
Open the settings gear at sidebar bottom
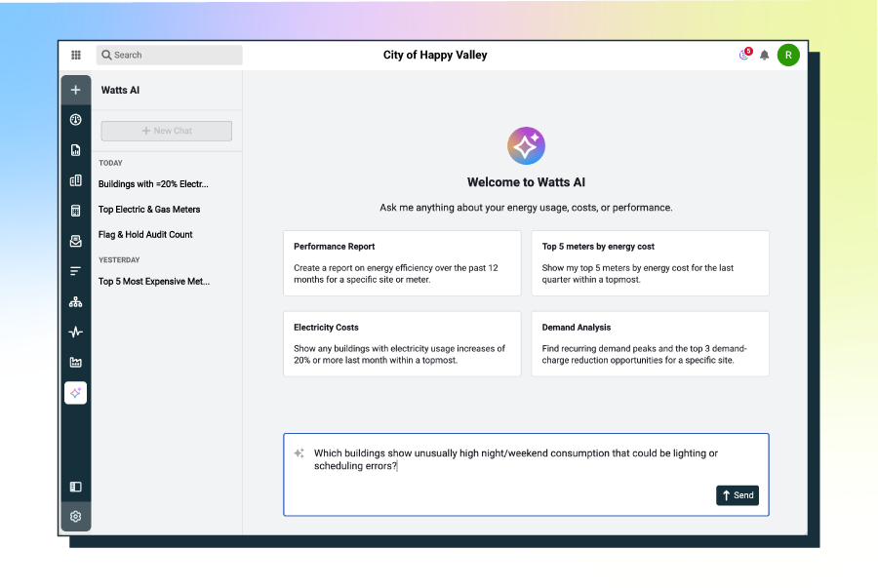[75, 516]
